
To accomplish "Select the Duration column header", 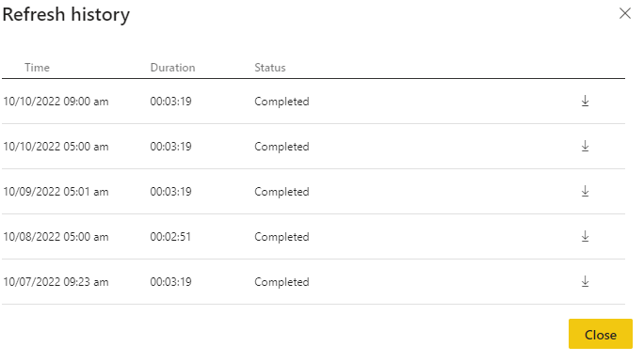I will (x=172, y=68).
